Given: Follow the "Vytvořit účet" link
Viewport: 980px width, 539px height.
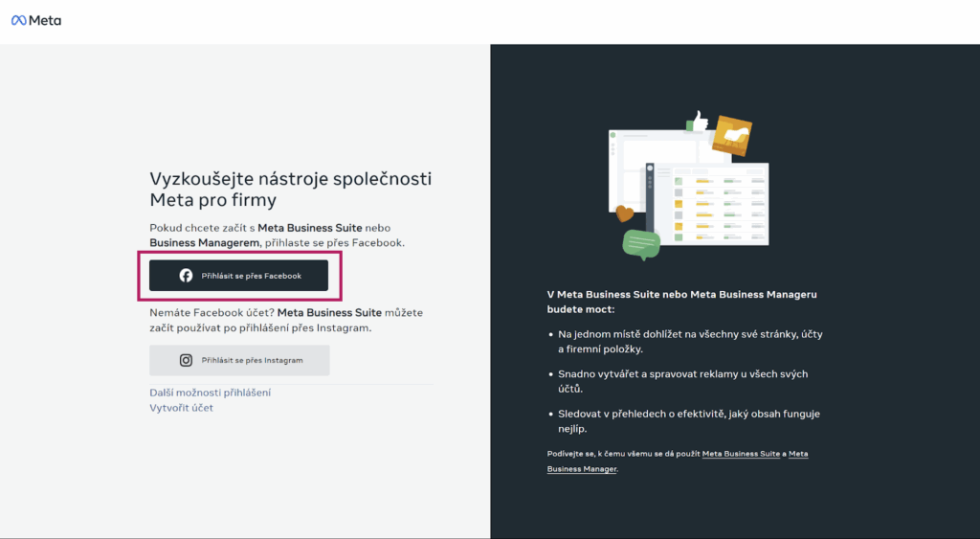Looking at the screenshot, I should (181, 408).
